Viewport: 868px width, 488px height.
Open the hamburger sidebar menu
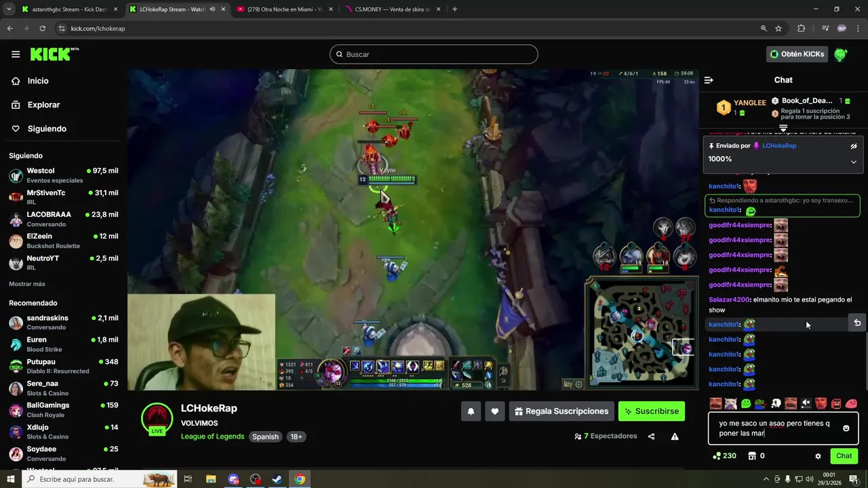pos(16,54)
